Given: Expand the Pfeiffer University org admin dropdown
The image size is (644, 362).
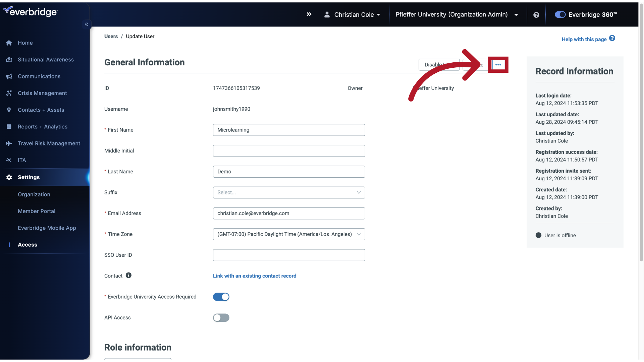Looking at the screenshot, I should [516, 15].
